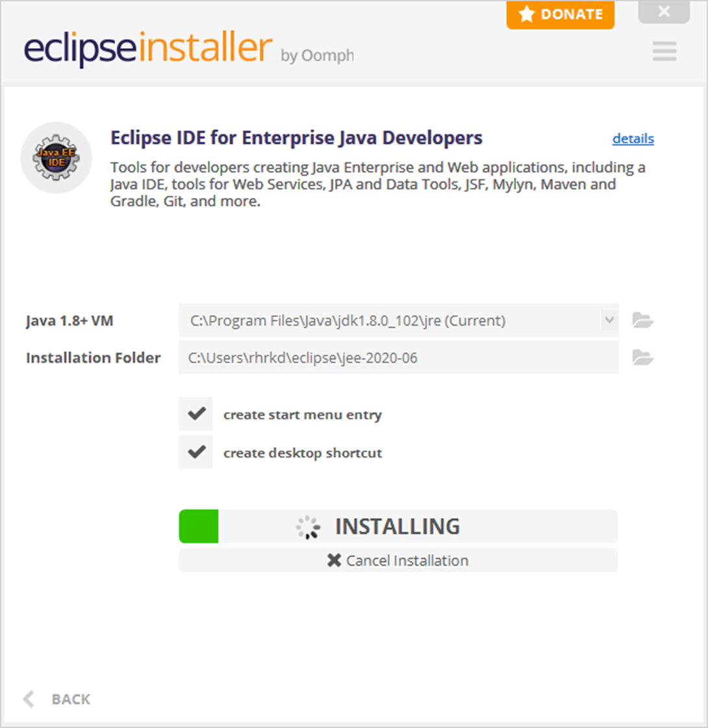Close the Eclipse installer window
This screenshot has width=708, height=728.
point(664,12)
